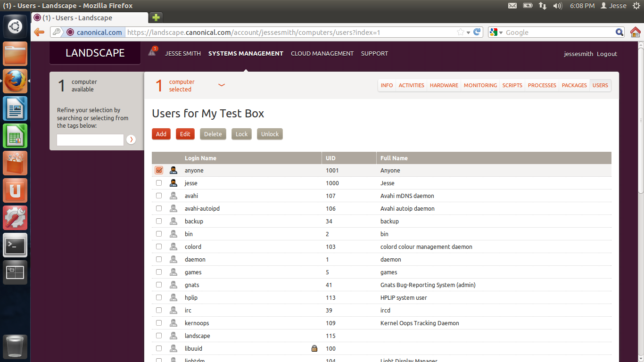644x362 pixels.
Task: Click the Edit user button
Action: pyautogui.click(x=185, y=134)
